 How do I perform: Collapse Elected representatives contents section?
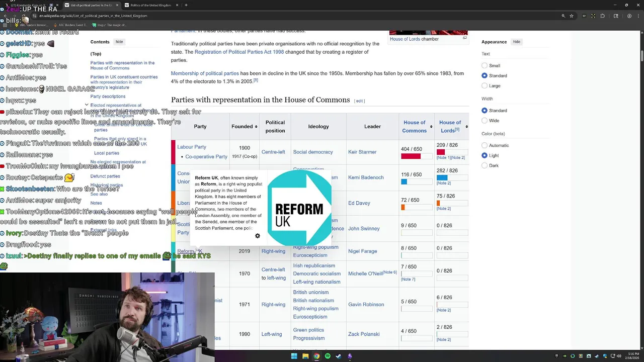click(87, 105)
